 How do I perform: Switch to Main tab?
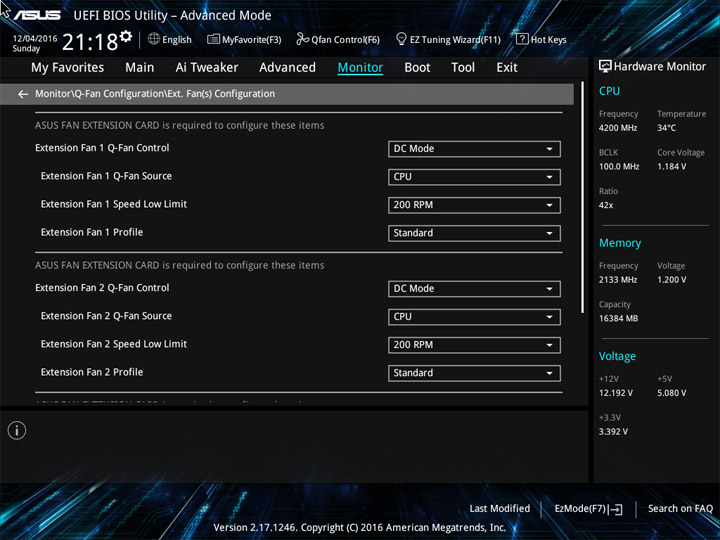tap(140, 68)
